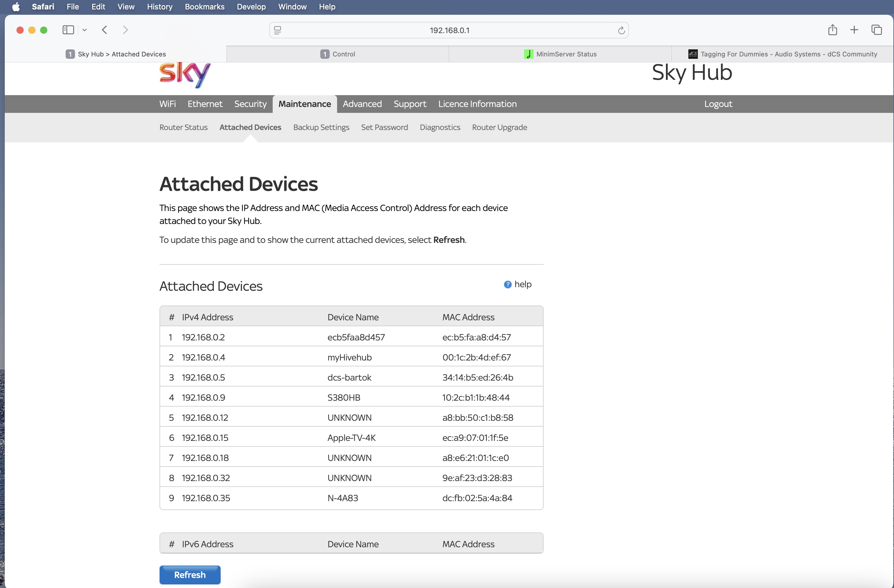Open the Develop menu
This screenshot has height=588, width=894.
(x=251, y=7)
